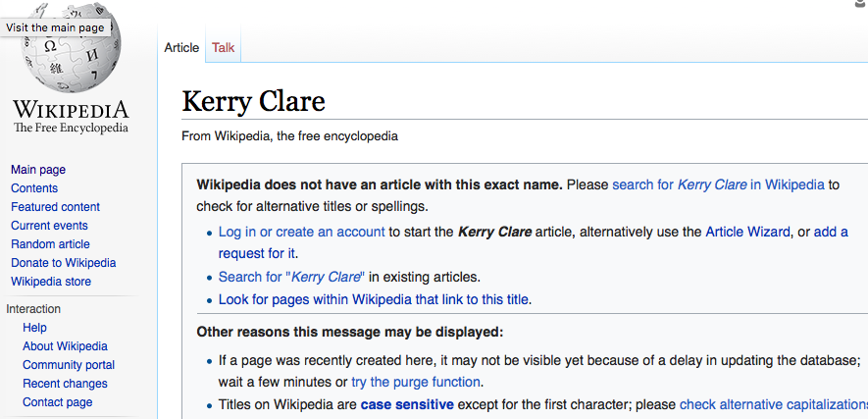Image resolution: width=868 pixels, height=419 pixels.
Task: Open the Article Wizard link
Action: coord(747,232)
